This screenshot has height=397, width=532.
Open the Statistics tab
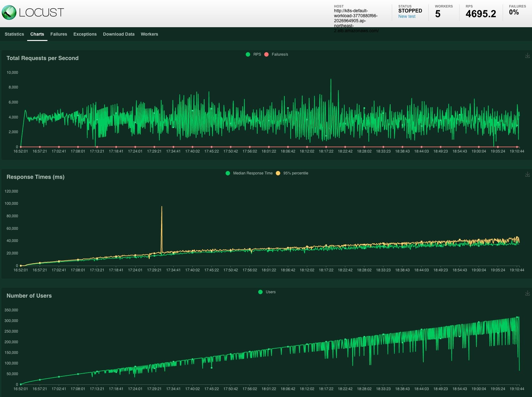14,34
